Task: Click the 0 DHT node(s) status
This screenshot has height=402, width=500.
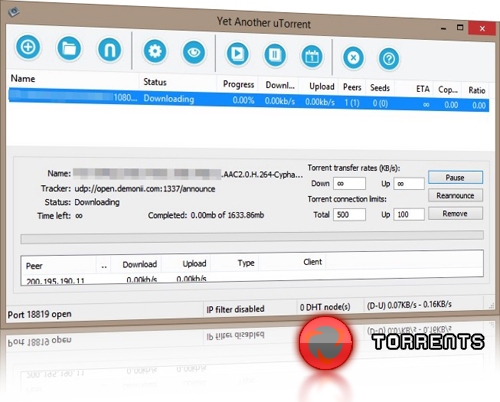Action: [x=325, y=307]
